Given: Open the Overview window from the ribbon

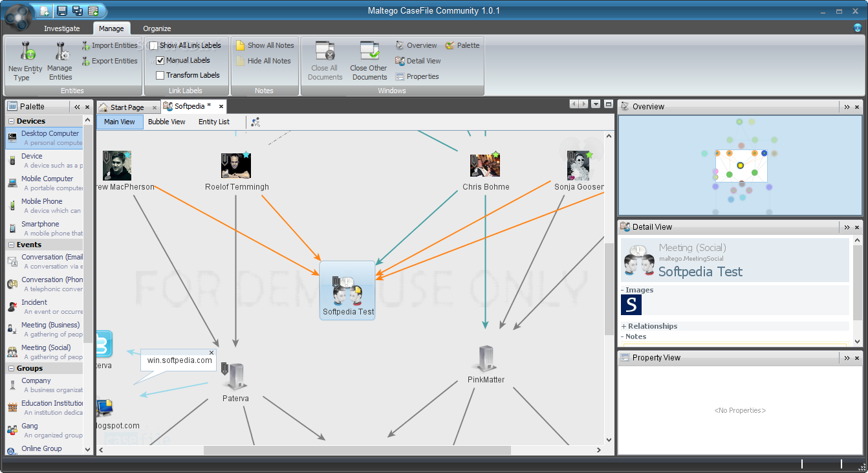Looking at the screenshot, I should point(416,45).
